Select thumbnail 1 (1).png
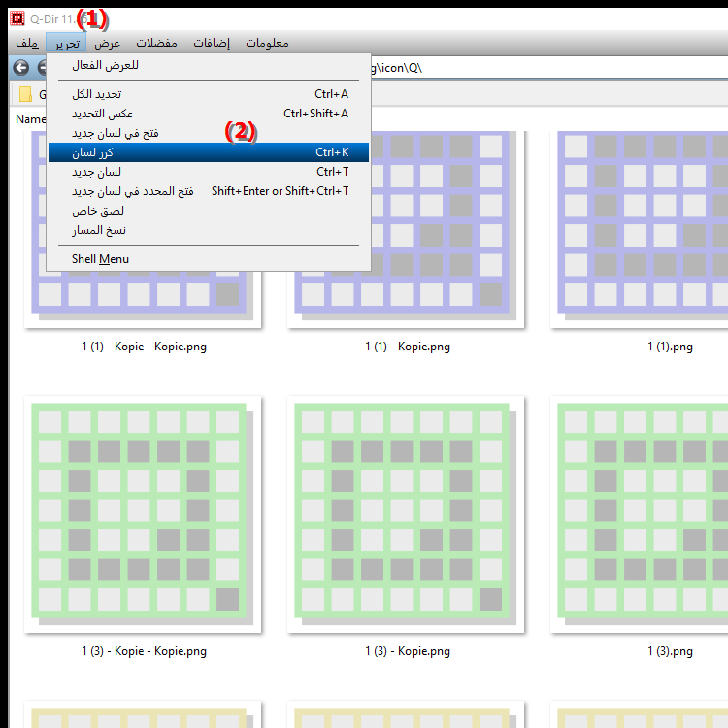Screen dimensions: 728x728 coord(640,230)
